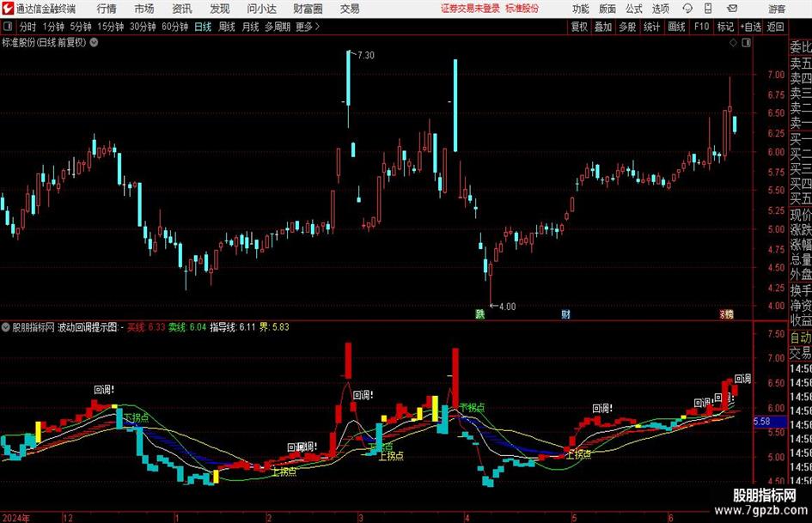Open the 版面 menu
Viewport: 812px width, 523px height.
click(607, 9)
